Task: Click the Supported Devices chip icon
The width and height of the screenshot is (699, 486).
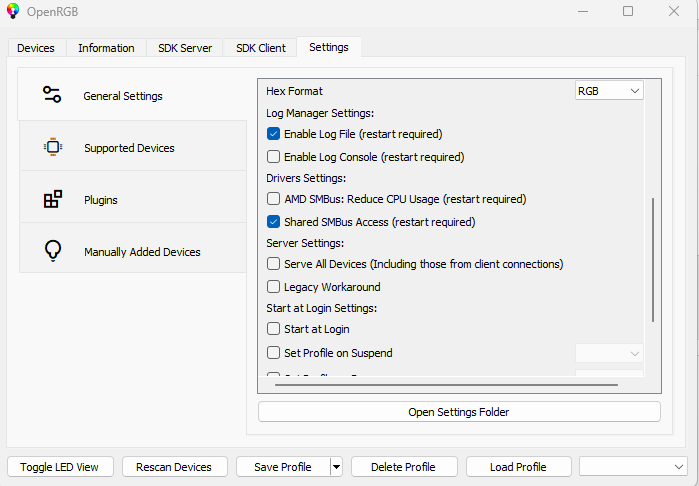Action: click(53, 147)
